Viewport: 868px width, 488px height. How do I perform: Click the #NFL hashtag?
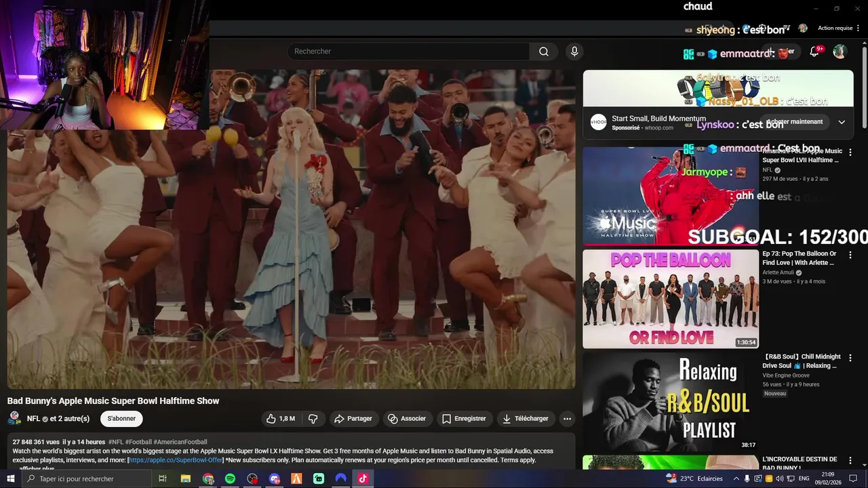click(116, 442)
